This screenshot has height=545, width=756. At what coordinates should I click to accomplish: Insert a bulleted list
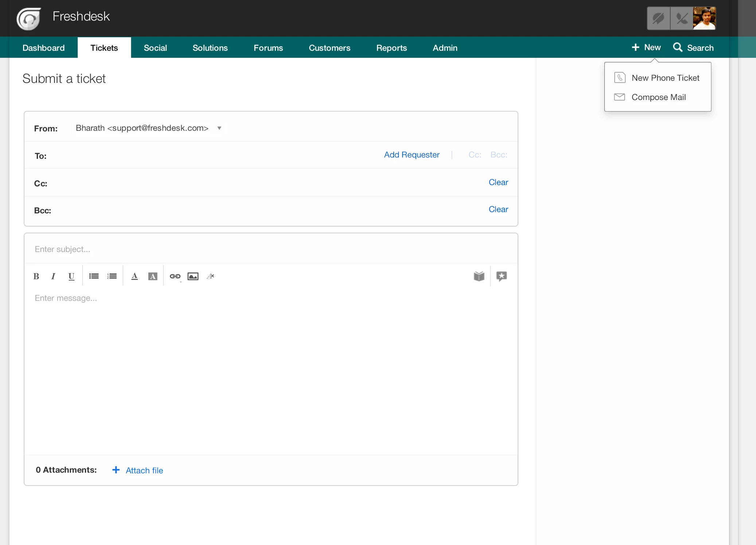tap(94, 276)
